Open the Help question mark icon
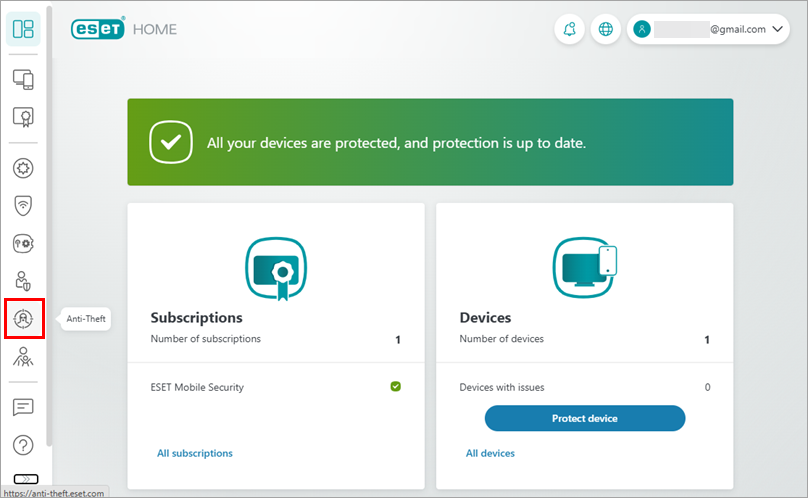Image resolution: width=808 pixels, height=498 pixels. pos(23,444)
